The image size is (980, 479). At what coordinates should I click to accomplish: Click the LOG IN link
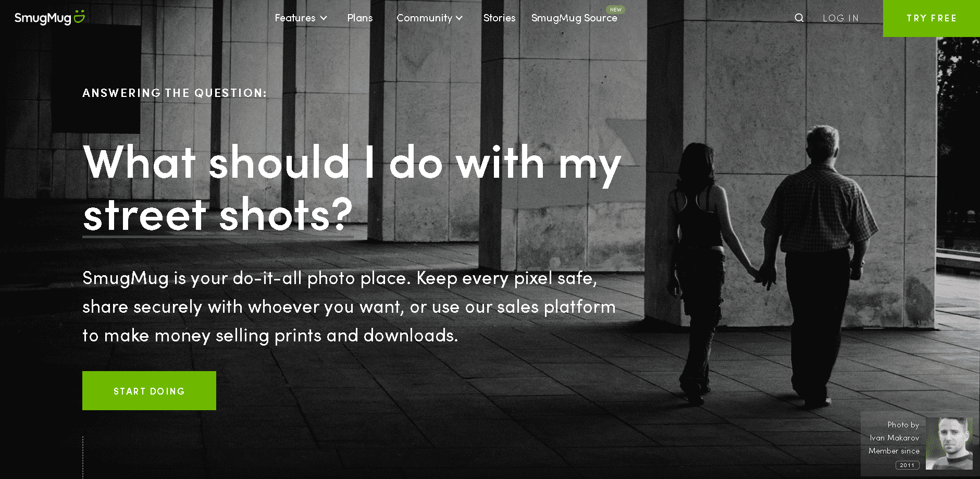click(x=840, y=18)
